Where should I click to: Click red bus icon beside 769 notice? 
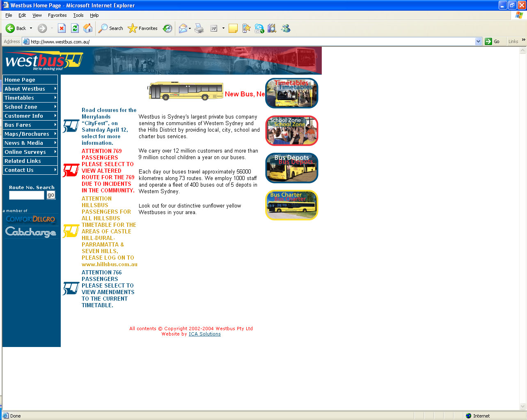click(71, 170)
